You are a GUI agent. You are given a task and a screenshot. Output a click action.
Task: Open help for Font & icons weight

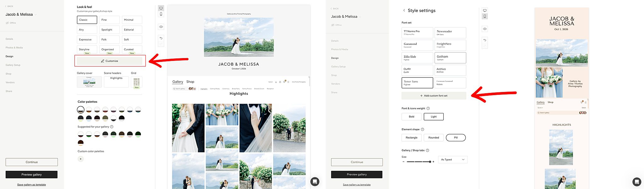click(428, 108)
